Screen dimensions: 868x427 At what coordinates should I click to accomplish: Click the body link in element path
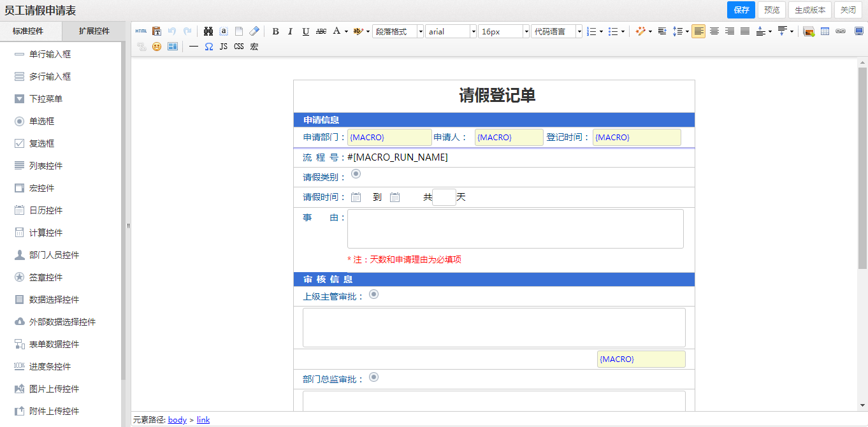(177, 419)
